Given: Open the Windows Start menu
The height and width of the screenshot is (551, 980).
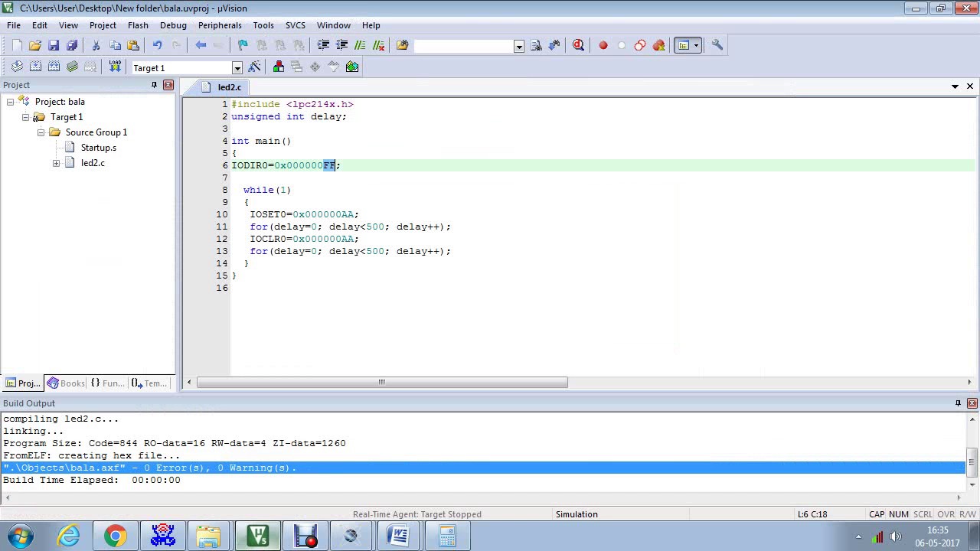Looking at the screenshot, I should click(x=21, y=536).
